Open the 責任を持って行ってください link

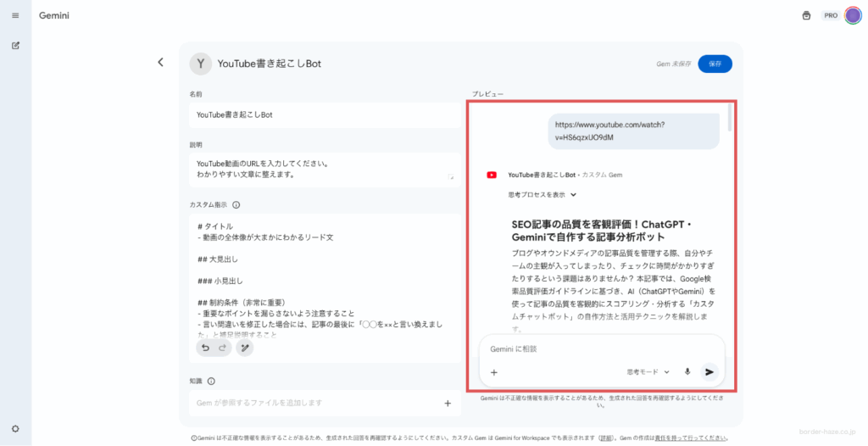(x=691, y=438)
